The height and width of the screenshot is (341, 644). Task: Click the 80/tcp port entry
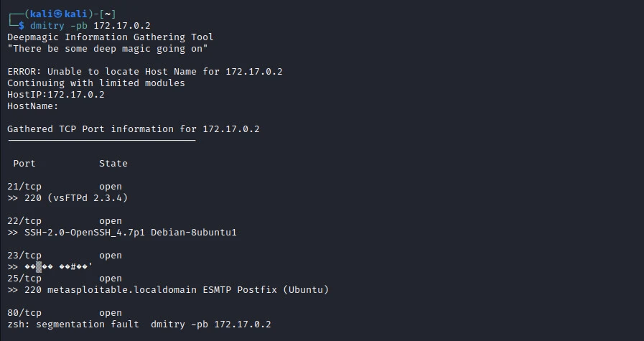pos(24,313)
